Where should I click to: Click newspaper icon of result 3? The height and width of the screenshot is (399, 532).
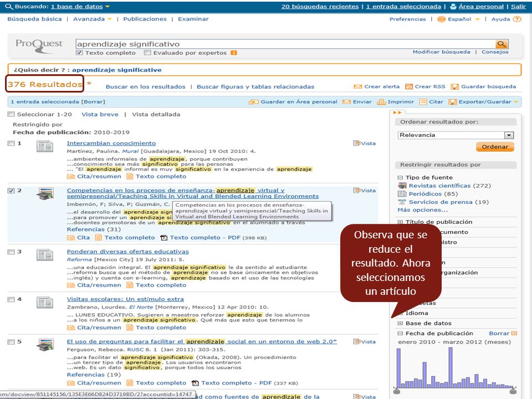click(x=45, y=255)
